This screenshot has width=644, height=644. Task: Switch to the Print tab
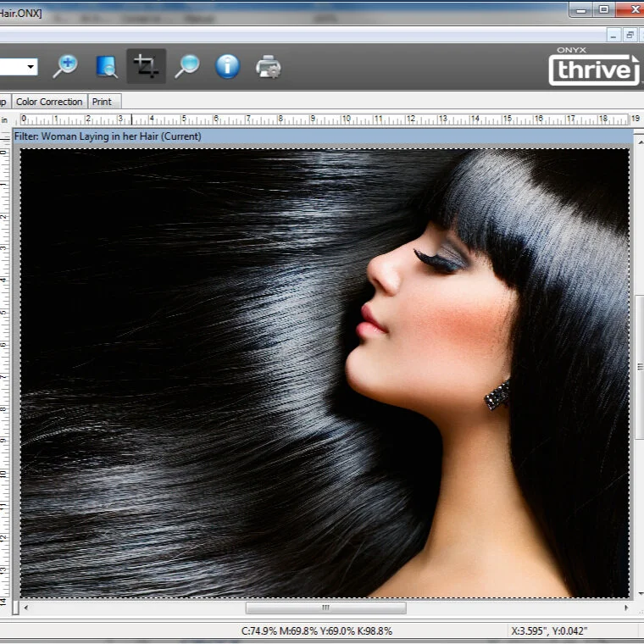[x=104, y=102]
